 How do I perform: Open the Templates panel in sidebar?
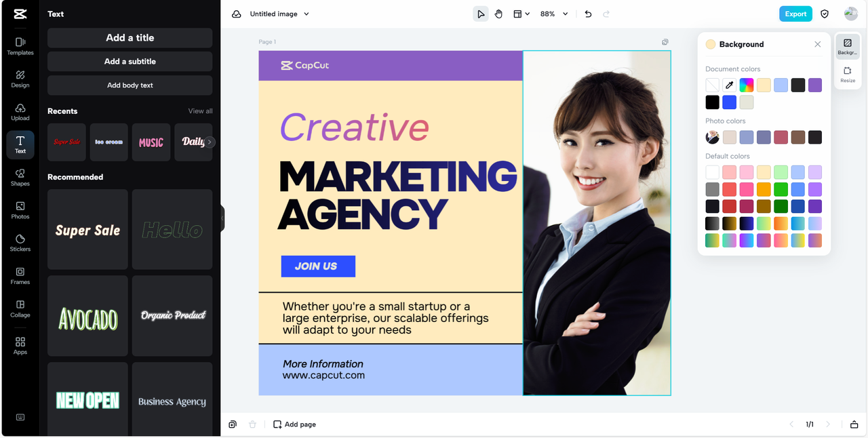(x=20, y=45)
